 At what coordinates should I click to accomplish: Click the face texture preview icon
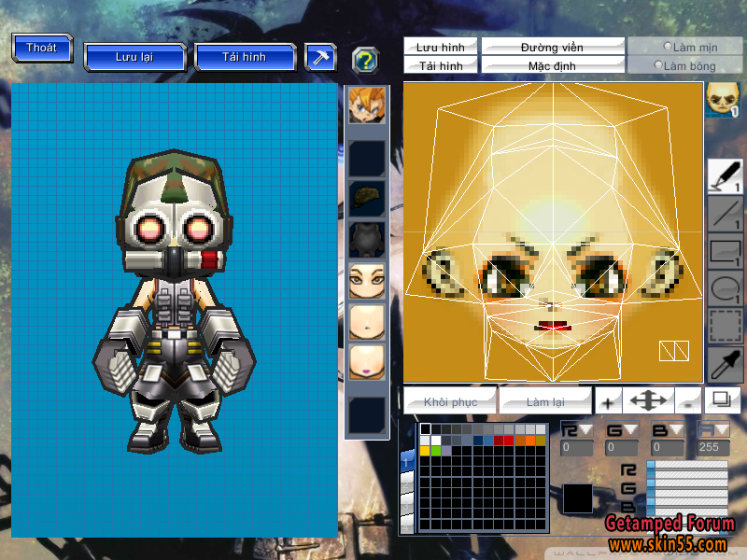[722, 100]
